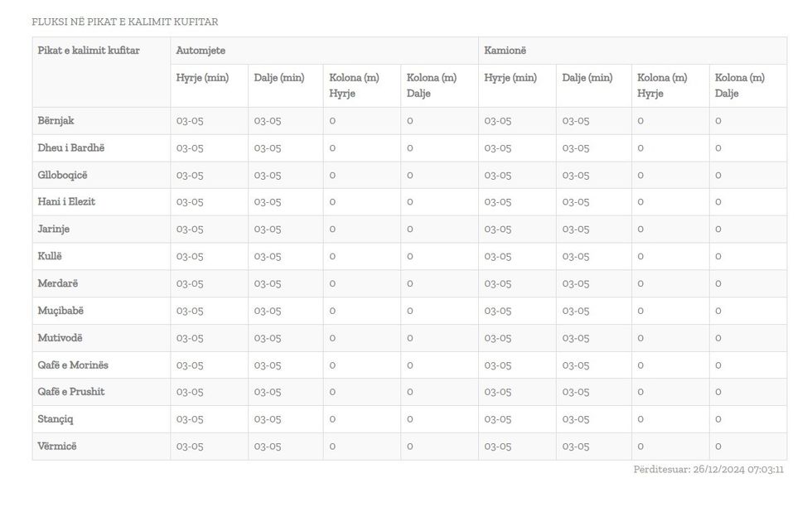Click Bërnjak's Hyrje (min) cell under Automjete
Screen dimensions: 812x512
point(190,121)
